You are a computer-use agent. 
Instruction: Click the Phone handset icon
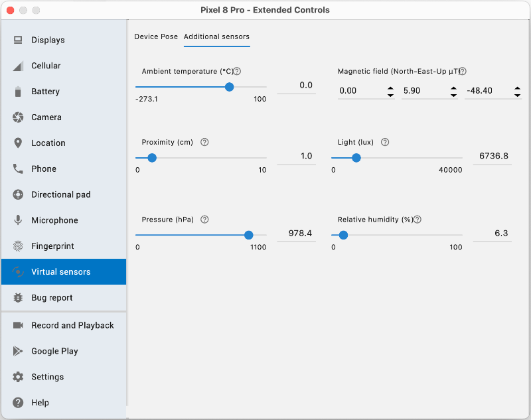coord(18,169)
